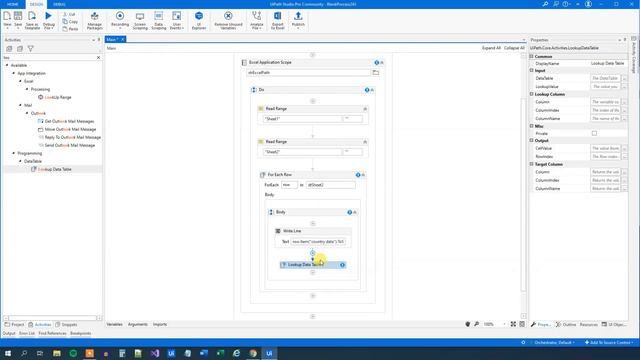
Task: Click expand all activities tree icon
Action: point(9,49)
